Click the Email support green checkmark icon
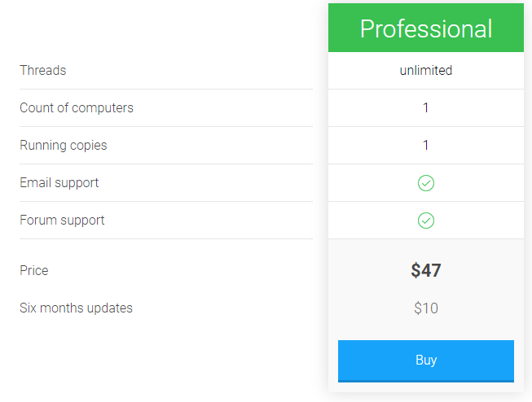 pos(426,183)
